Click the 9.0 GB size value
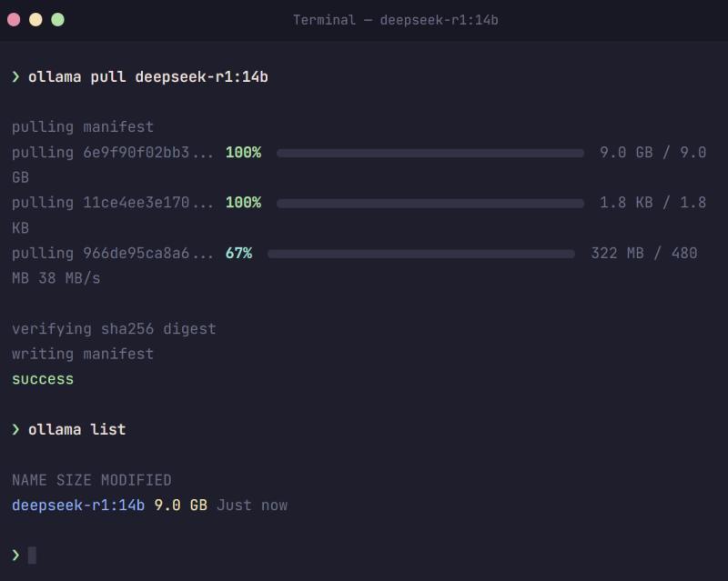 coord(181,505)
